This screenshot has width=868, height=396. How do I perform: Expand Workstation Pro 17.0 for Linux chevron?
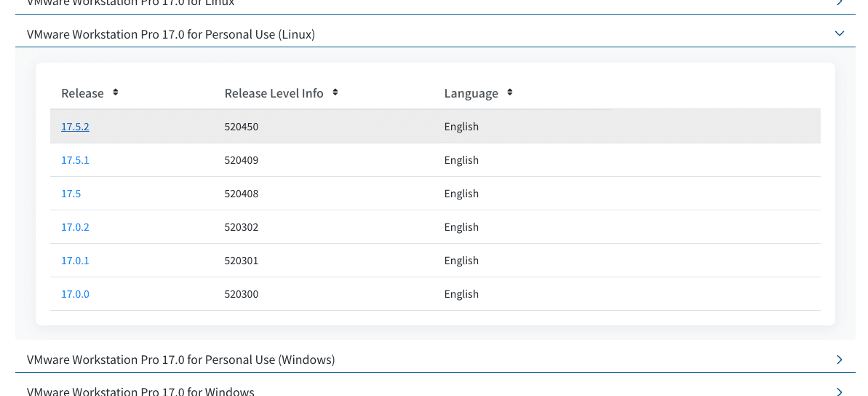coord(839,3)
